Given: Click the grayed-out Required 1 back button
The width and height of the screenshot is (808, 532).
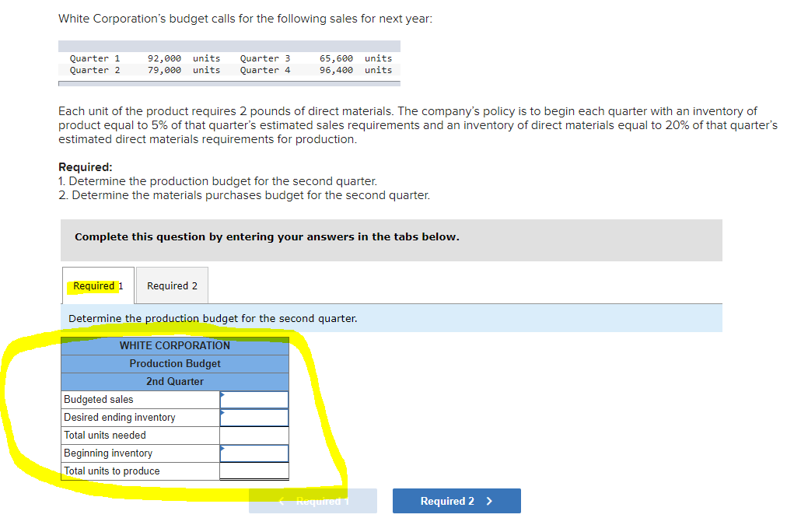Looking at the screenshot, I should (x=313, y=501).
